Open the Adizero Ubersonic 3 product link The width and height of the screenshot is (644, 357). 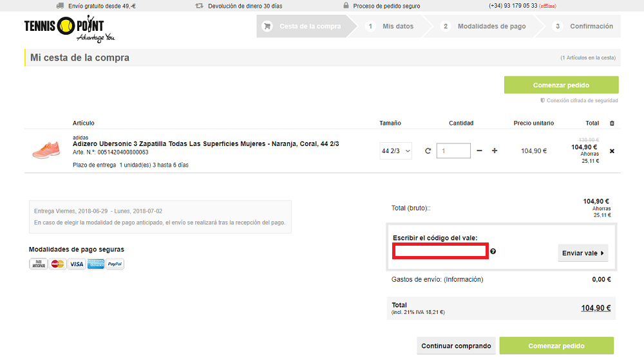(206, 143)
